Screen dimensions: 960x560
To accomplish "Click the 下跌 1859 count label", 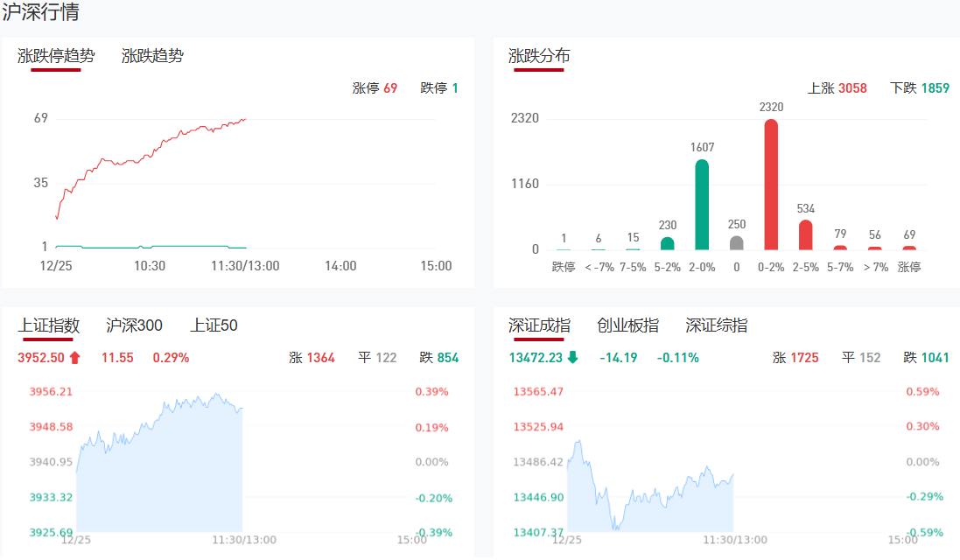I will [919, 88].
